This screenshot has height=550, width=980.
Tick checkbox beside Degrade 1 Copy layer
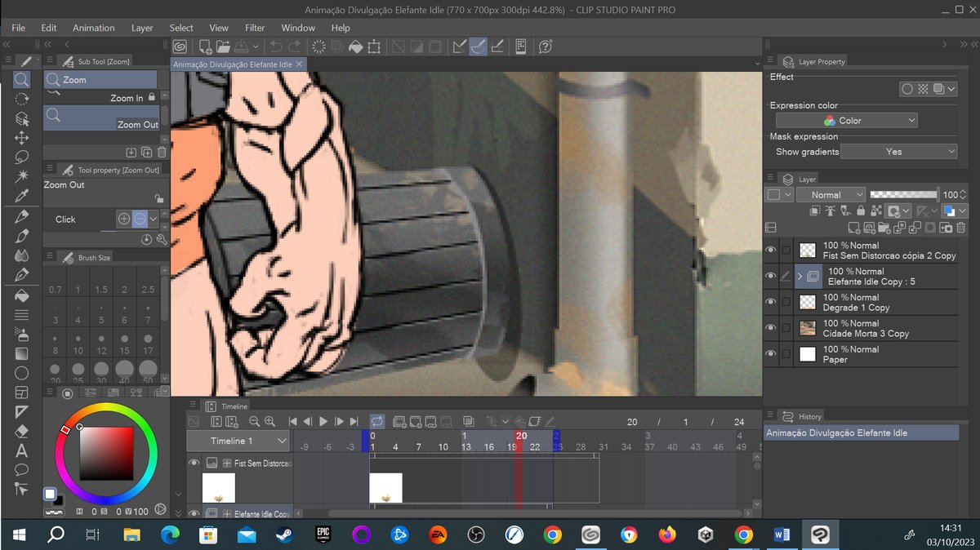(x=786, y=302)
